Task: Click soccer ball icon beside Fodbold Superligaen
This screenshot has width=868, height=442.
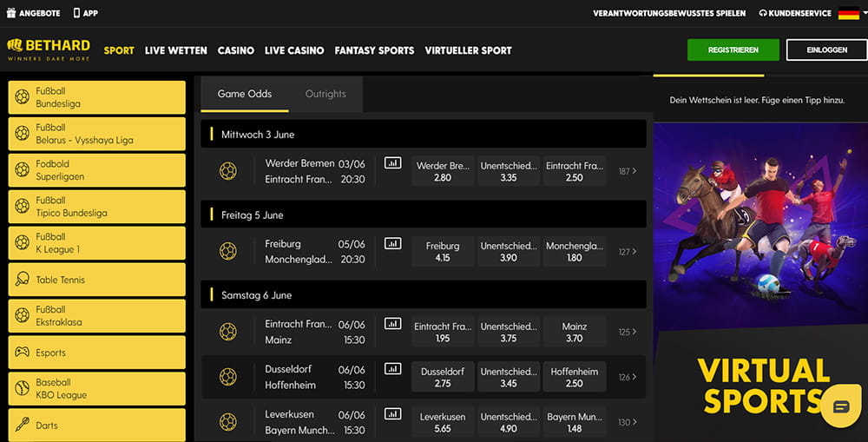Action: tap(23, 169)
